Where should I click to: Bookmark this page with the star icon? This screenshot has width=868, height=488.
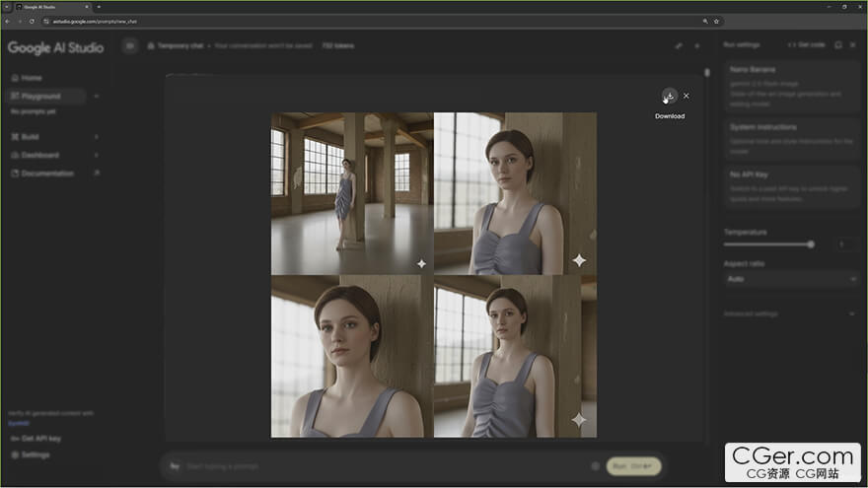click(x=716, y=21)
